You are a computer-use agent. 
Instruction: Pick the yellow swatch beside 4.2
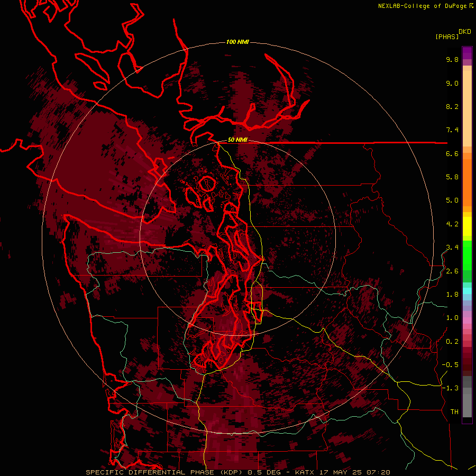[467, 226]
